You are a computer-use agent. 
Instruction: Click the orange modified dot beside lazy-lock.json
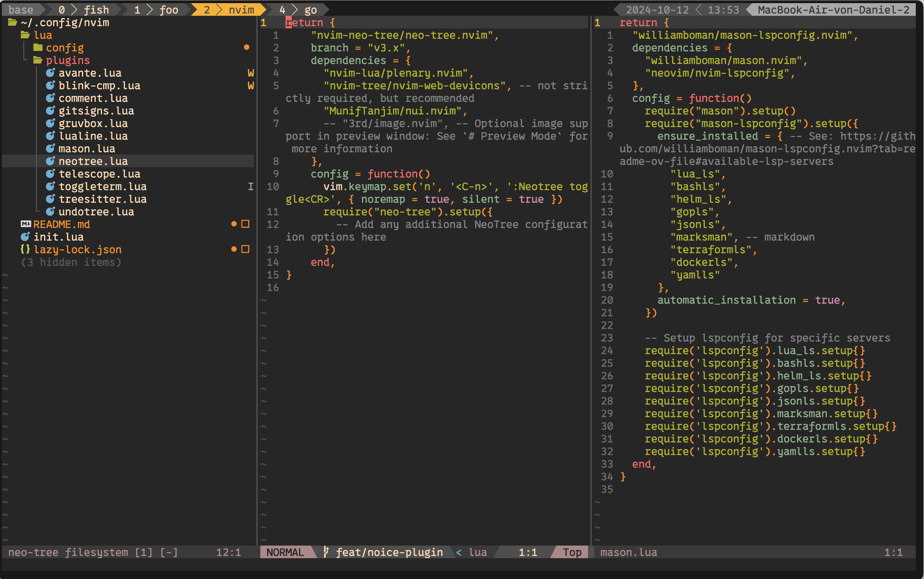pyautogui.click(x=234, y=249)
